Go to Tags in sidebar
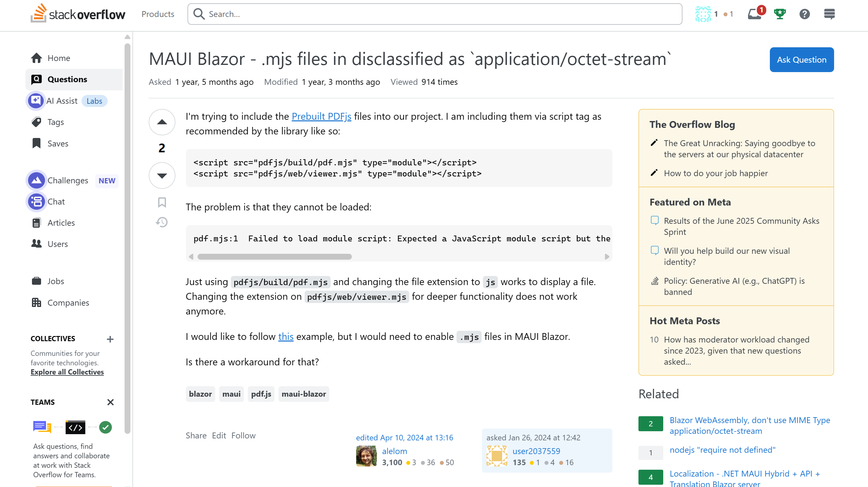Screen dimensions: 868x487 pos(56,122)
